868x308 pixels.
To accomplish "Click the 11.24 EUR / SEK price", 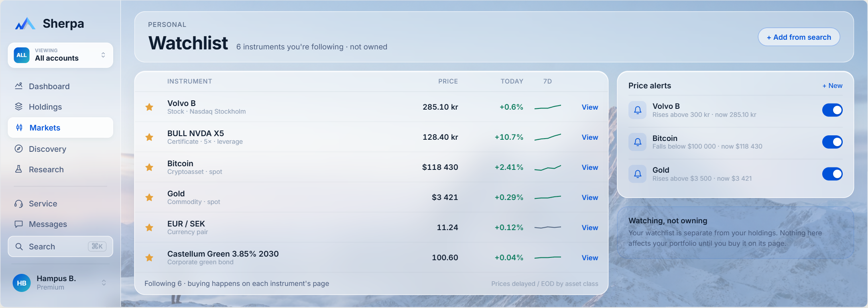I will [x=447, y=227].
